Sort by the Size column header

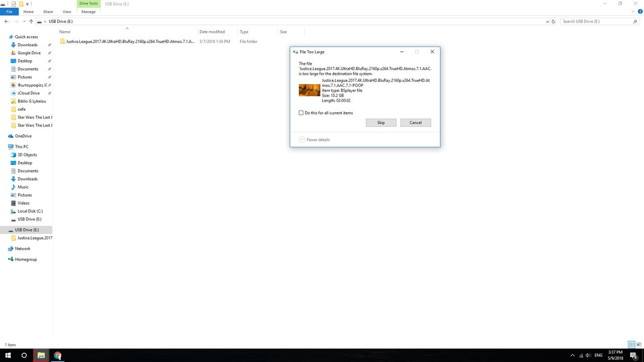pyautogui.click(x=283, y=32)
